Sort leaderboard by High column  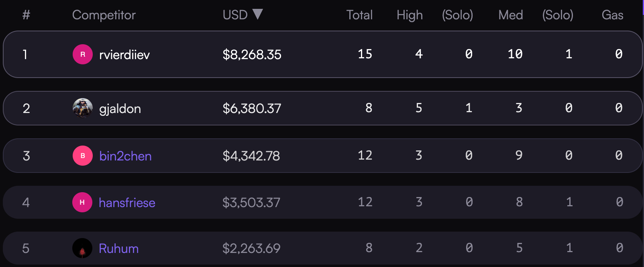410,15
